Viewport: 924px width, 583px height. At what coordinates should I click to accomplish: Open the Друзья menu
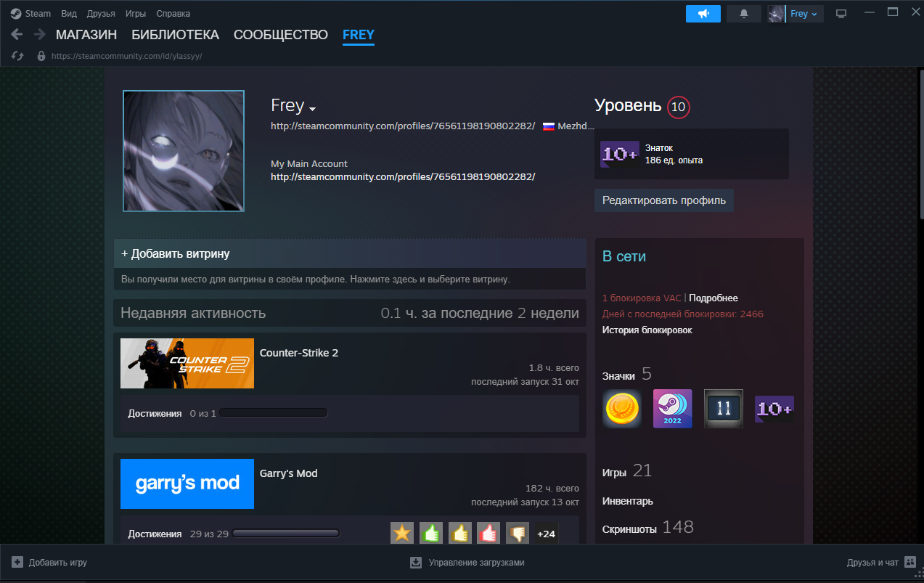click(x=101, y=13)
